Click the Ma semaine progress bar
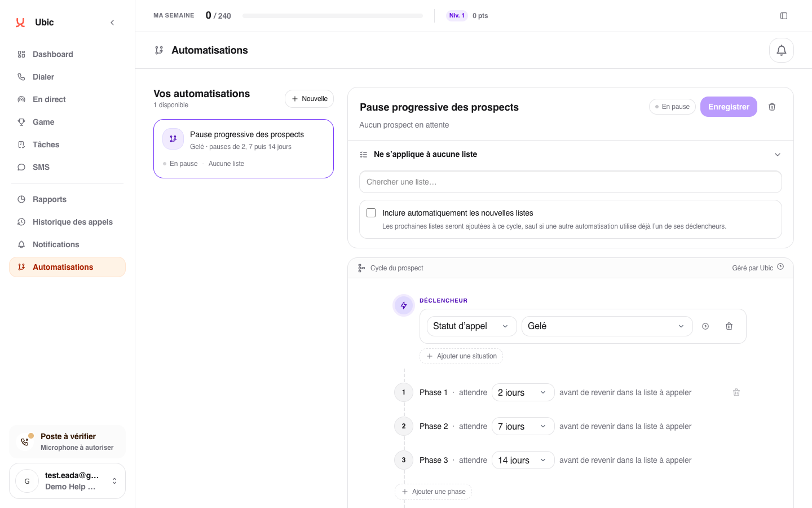The image size is (812, 508). [333, 16]
